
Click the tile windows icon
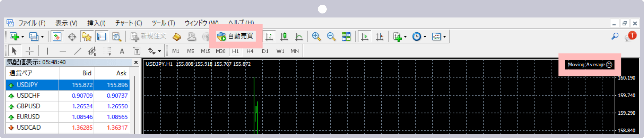tap(346, 36)
